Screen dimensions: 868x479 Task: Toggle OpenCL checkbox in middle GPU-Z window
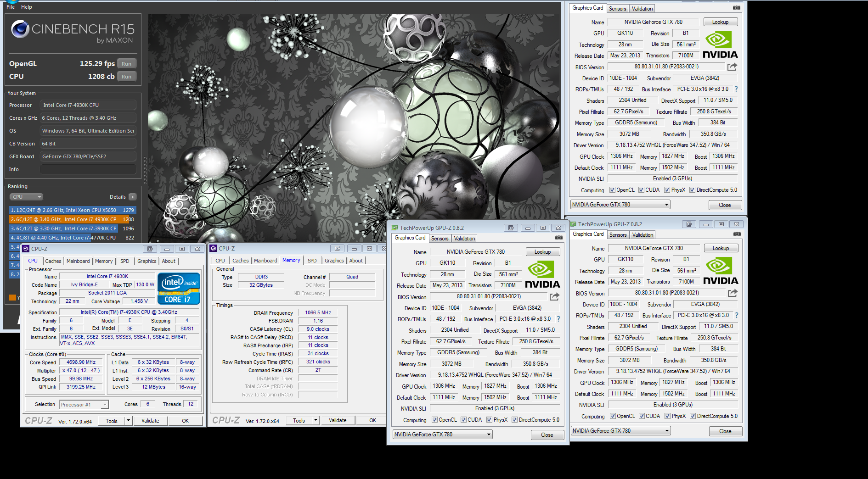[x=434, y=420]
